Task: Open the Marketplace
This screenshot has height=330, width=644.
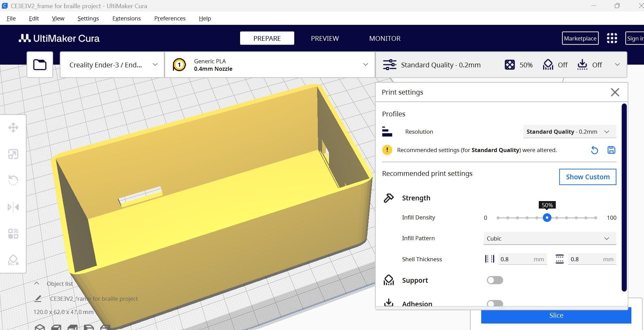Action: (x=580, y=38)
